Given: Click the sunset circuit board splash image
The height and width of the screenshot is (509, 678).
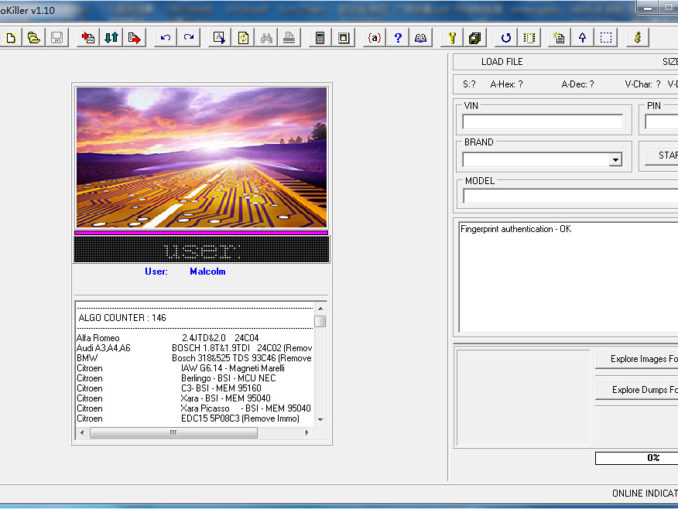Looking at the screenshot, I should 201,157.
